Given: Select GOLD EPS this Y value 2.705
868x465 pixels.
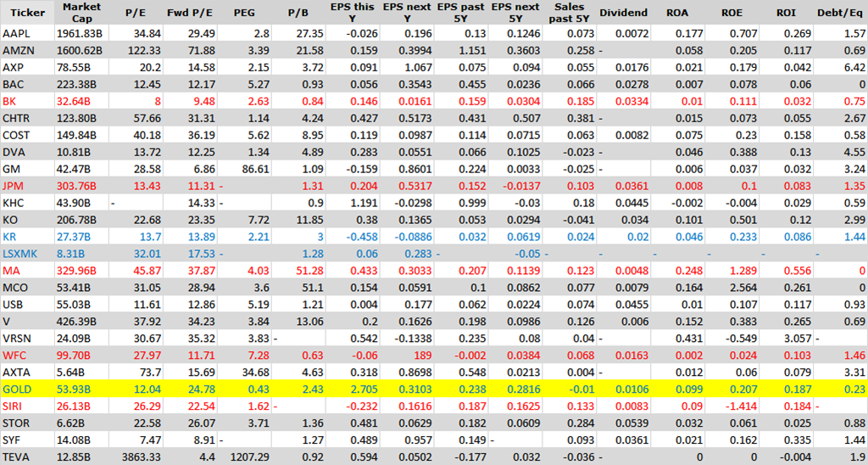Looking at the screenshot, I should (x=364, y=389).
